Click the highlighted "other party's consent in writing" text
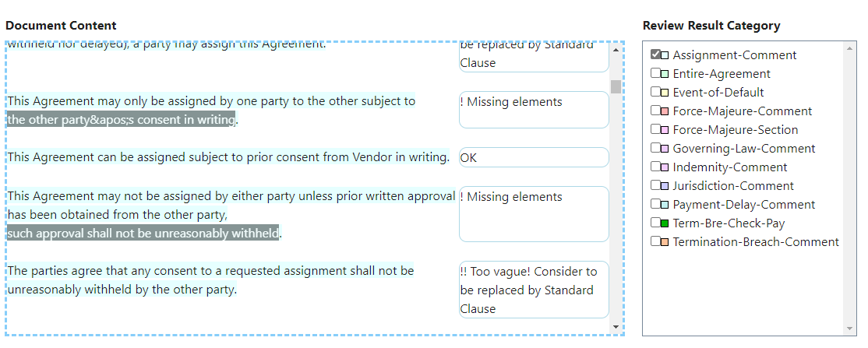 [x=121, y=120]
